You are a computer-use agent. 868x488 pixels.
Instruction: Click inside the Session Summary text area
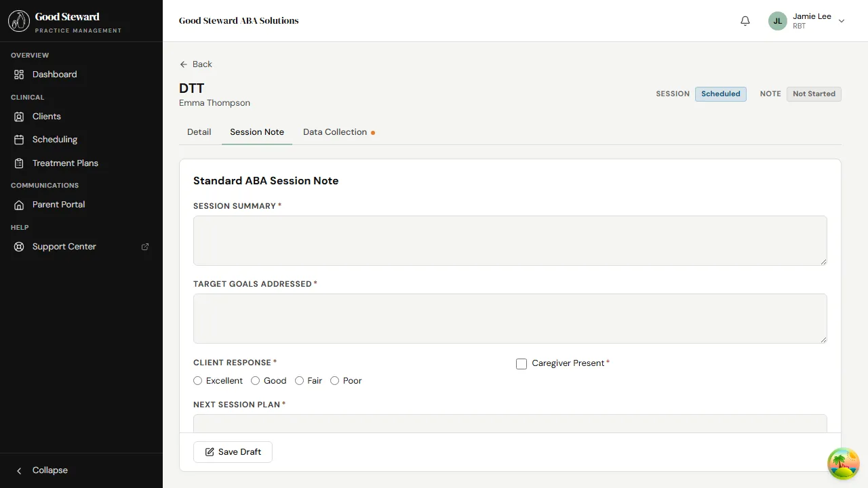point(510,240)
